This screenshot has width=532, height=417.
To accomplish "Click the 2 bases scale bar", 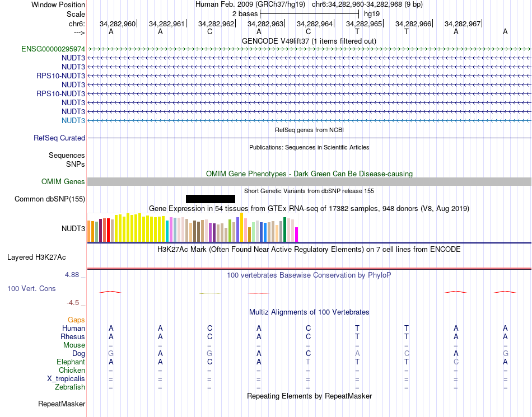I will coord(309,14).
